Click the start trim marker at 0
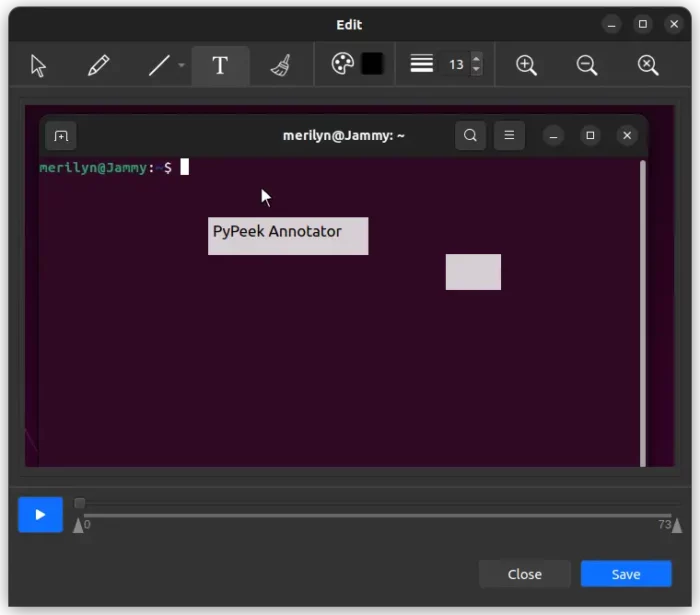The height and width of the screenshot is (615, 700). coord(78,525)
